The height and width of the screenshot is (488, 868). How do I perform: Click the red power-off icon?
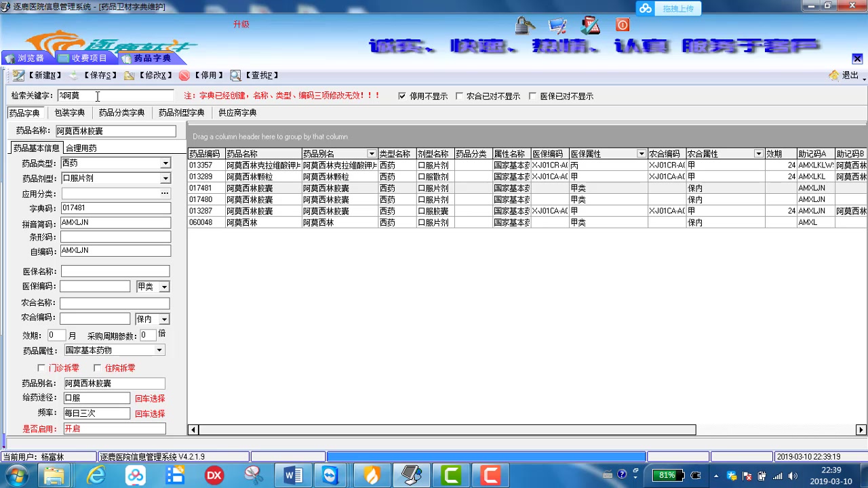623,25
